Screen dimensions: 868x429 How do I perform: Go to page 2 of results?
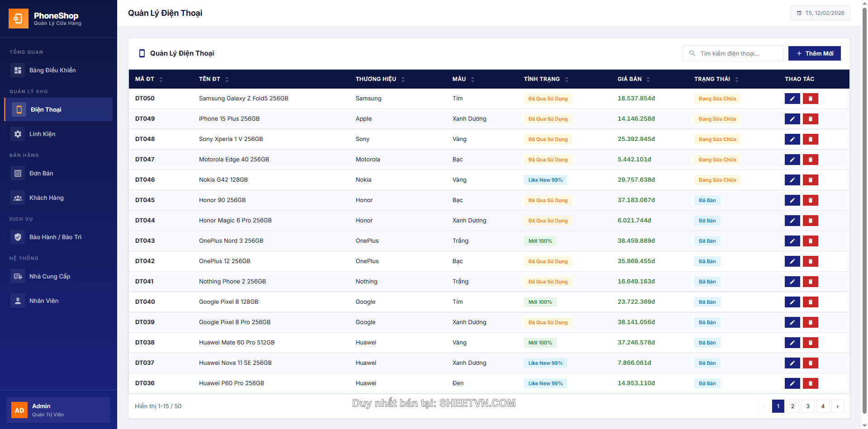792,406
